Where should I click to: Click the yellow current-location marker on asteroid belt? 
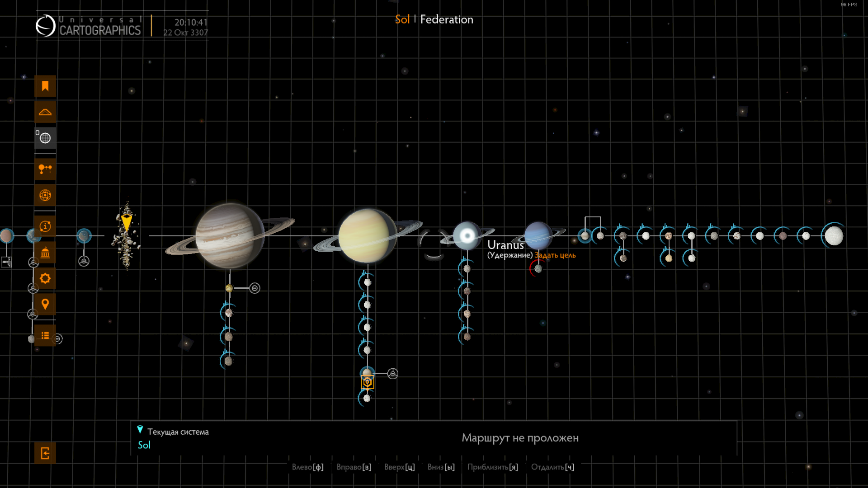[x=127, y=223]
